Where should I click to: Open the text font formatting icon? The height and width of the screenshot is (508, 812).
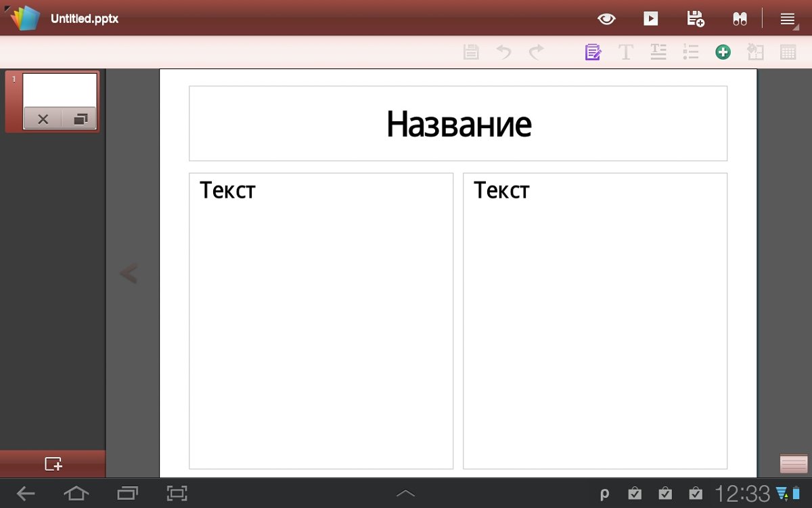pos(626,52)
